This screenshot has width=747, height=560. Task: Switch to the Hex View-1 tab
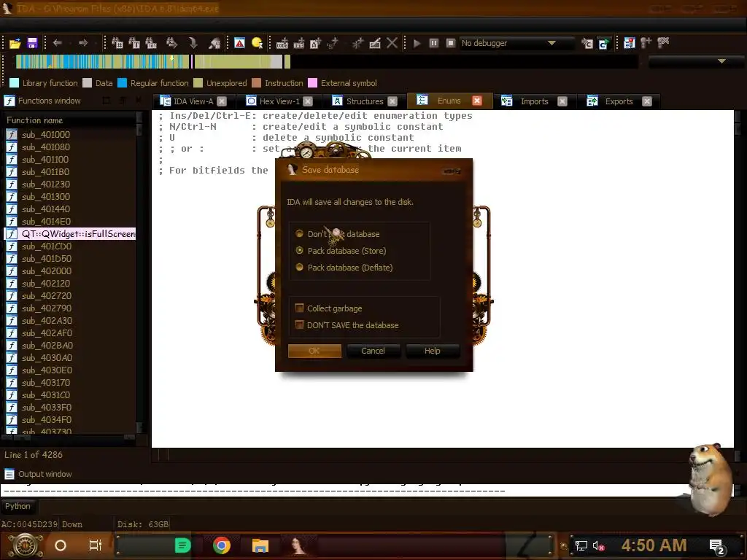279,101
